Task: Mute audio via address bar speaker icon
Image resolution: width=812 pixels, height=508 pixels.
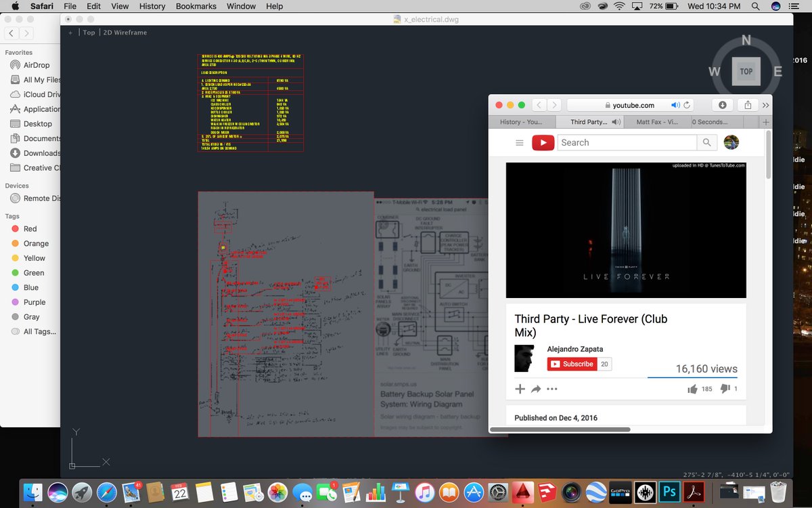Action: coord(675,105)
